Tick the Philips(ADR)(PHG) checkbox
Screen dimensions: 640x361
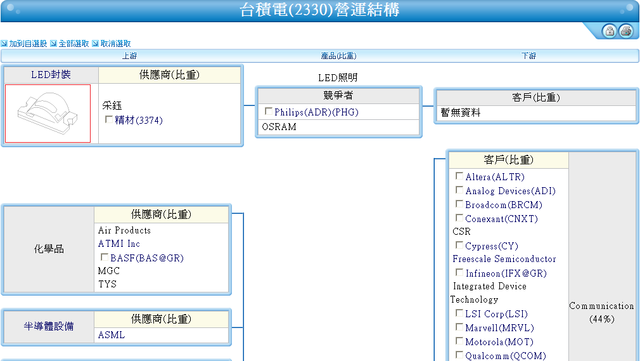click(268, 111)
